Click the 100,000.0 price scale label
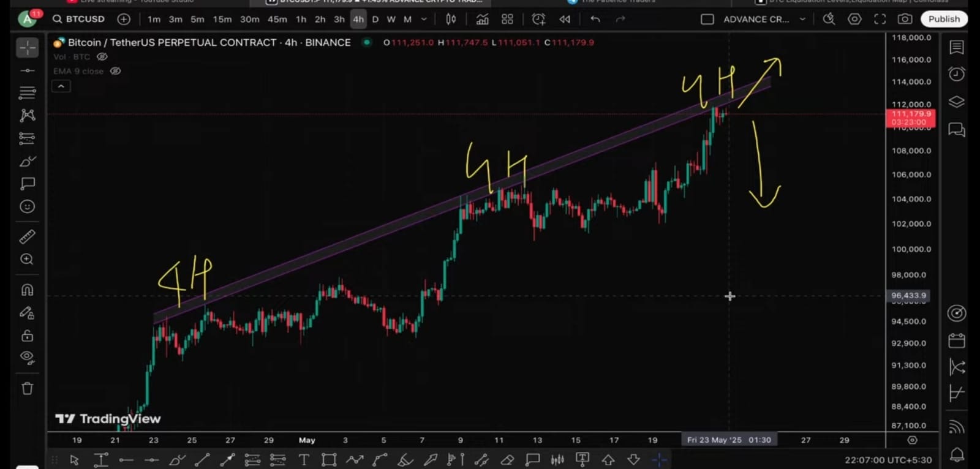This screenshot has height=469, width=980. [911, 249]
